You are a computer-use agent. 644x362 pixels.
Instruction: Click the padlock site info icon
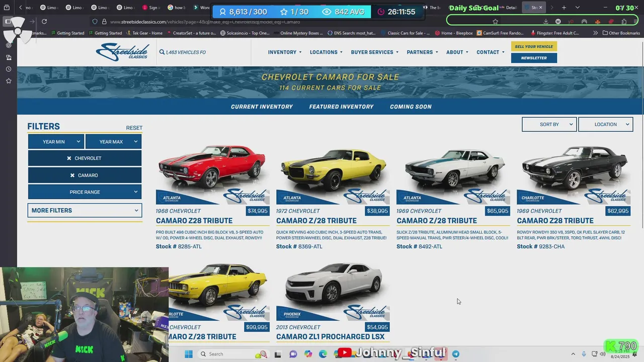104,22
